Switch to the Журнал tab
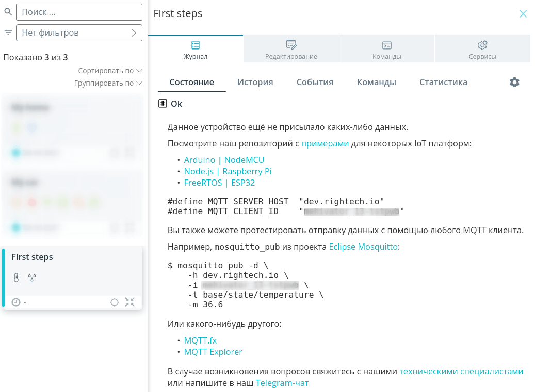This screenshot has width=535, height=392. [x=196, y=49]
